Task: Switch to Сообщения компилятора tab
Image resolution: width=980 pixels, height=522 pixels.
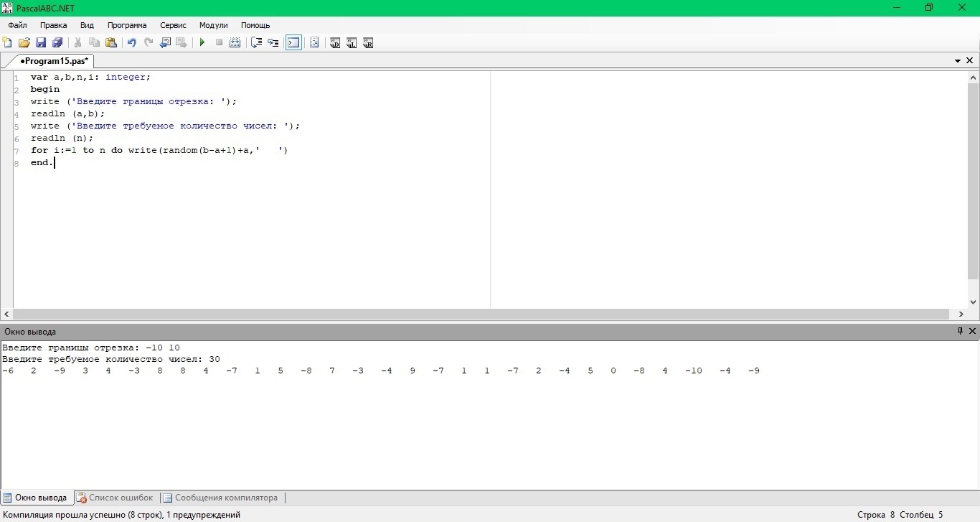Action: 220,498
